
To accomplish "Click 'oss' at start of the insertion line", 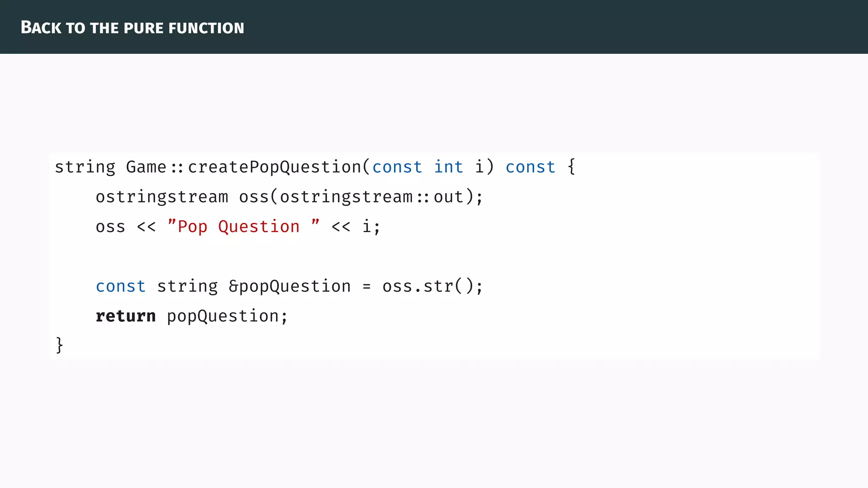I will pos(111,227).
